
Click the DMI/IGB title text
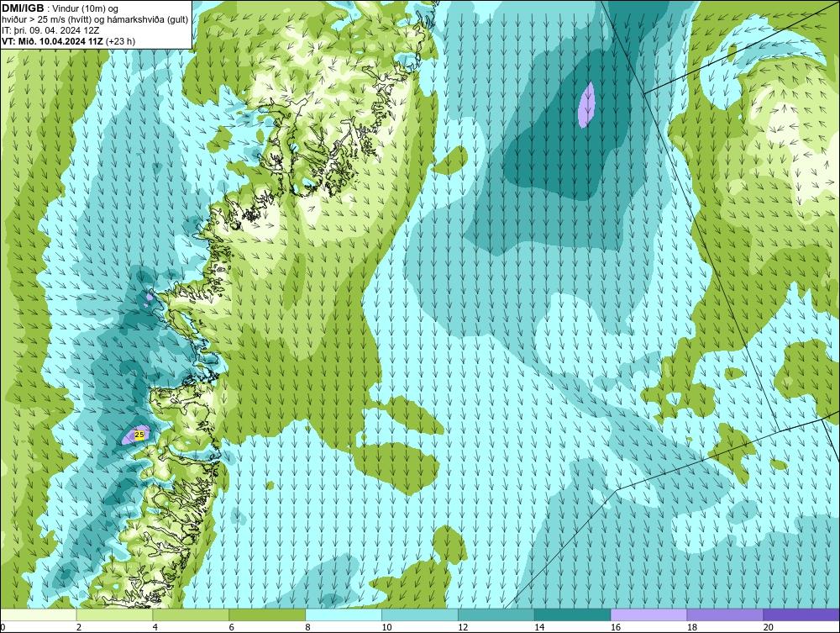(x=23, y=8)
